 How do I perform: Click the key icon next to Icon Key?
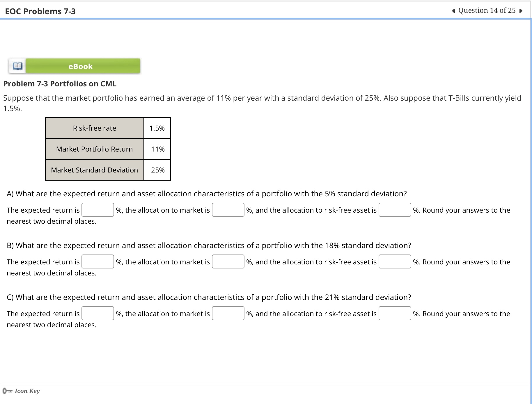7,391
